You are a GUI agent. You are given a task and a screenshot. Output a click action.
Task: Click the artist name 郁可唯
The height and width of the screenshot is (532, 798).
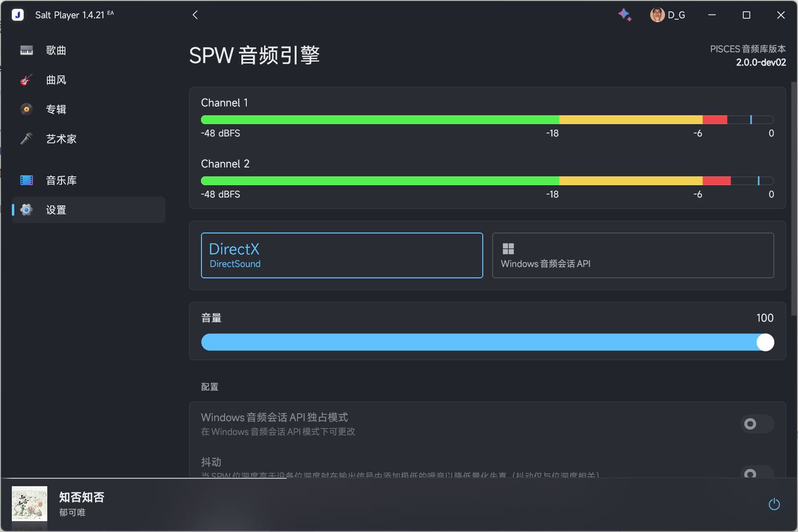pos(72,512)
